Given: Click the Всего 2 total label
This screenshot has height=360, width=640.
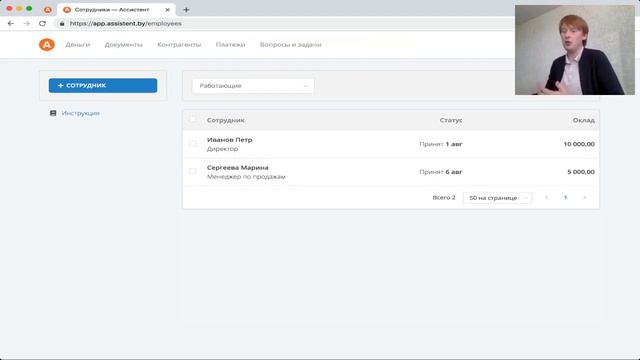Looking at the screenshot, I should [444, 198].
